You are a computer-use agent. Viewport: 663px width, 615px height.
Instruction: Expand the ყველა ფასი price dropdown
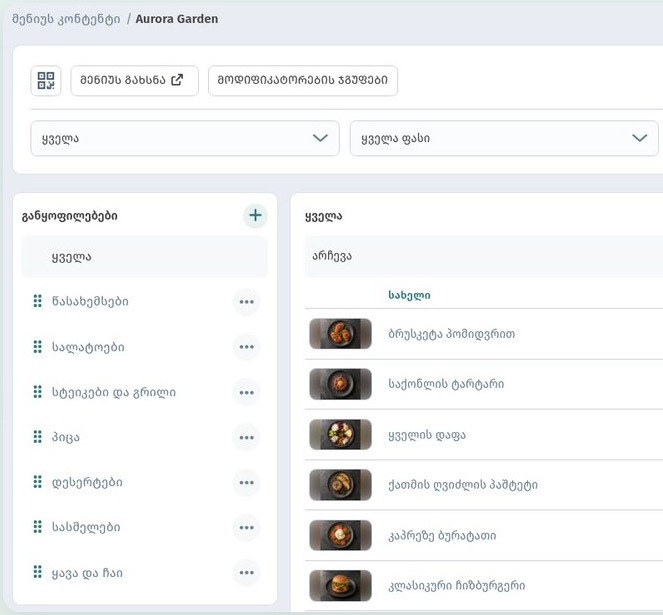504,138
